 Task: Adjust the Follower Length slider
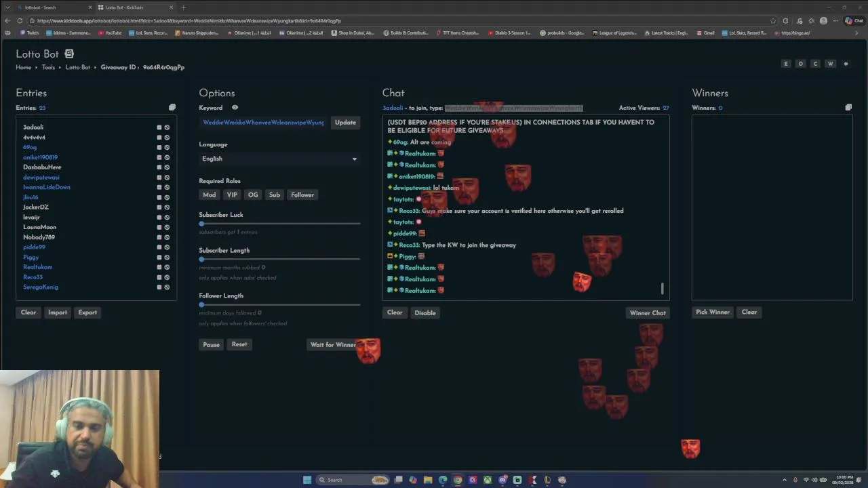click(x=280, y=304)
